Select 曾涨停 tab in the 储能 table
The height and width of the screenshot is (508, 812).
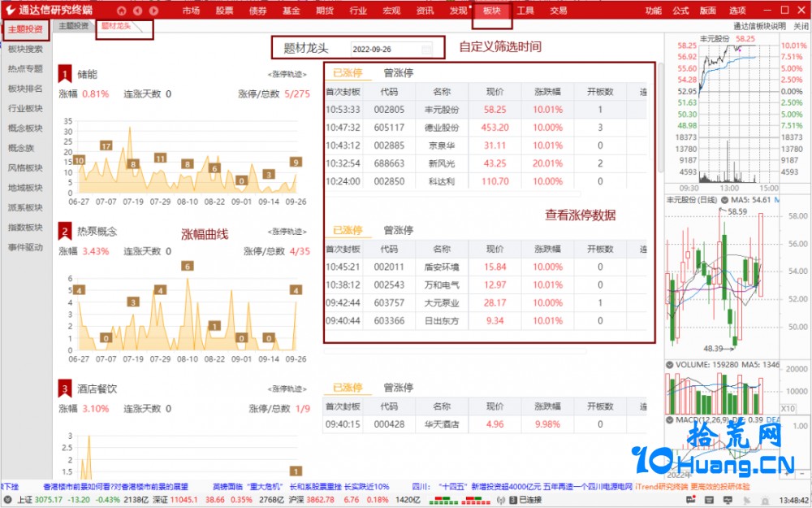pyautogui.click(x=398, y=72)
